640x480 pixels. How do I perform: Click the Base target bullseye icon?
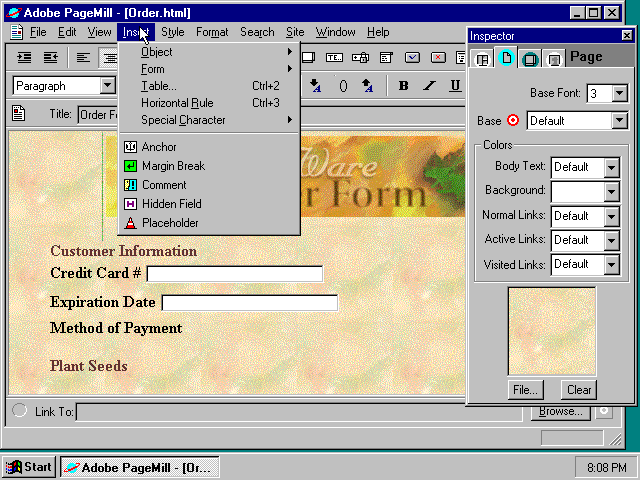coord(514,121)
